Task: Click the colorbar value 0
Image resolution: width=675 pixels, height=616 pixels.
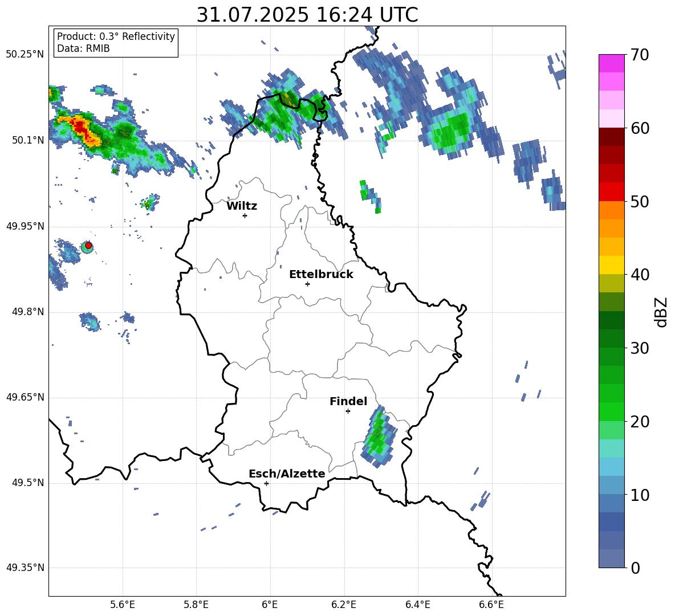Action: 635,568
